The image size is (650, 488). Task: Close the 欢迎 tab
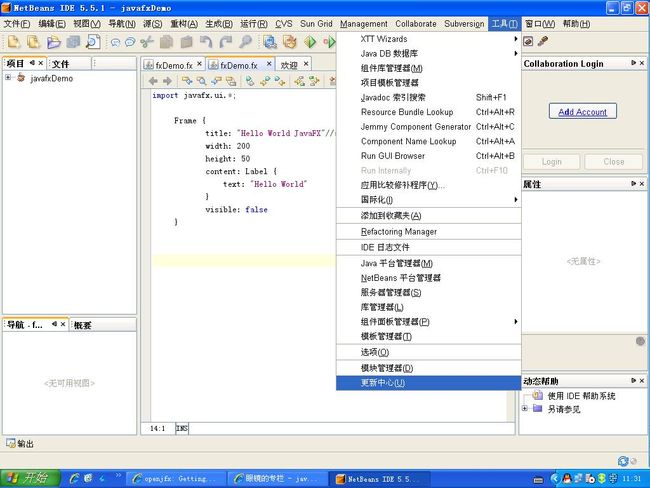pyautogui.click(x=306, y=63)
